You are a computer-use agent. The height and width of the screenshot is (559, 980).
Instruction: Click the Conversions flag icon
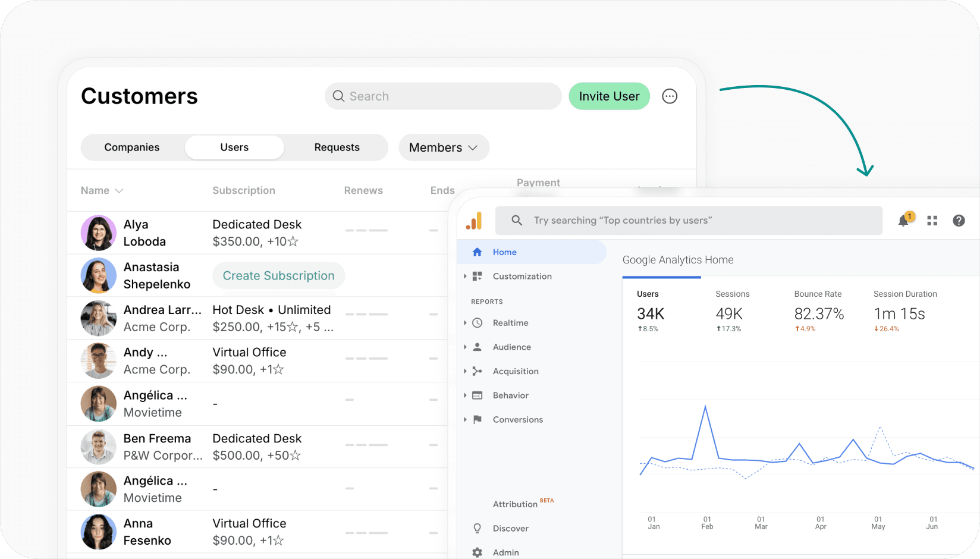point(477,420)
